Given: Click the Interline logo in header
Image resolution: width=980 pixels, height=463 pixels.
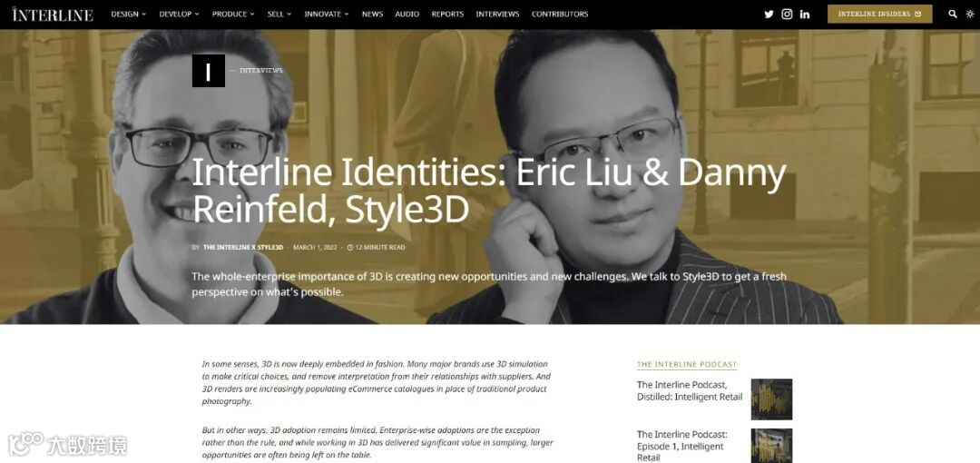Looking at the screenshot, I should point(53,15).
